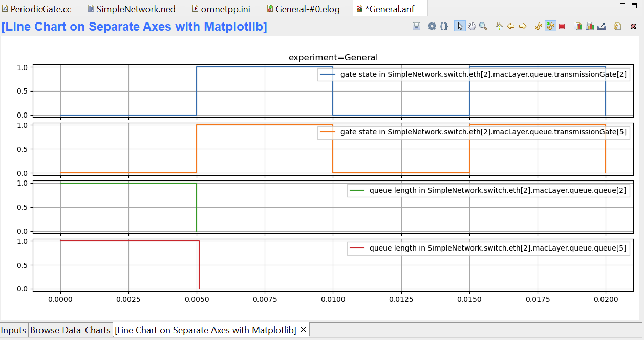Image resolution: width=644 pixels, height=340 pixels.
Task: Go forward with the right arrow icon
Action: pyautogui.click(x=523, y=27)
